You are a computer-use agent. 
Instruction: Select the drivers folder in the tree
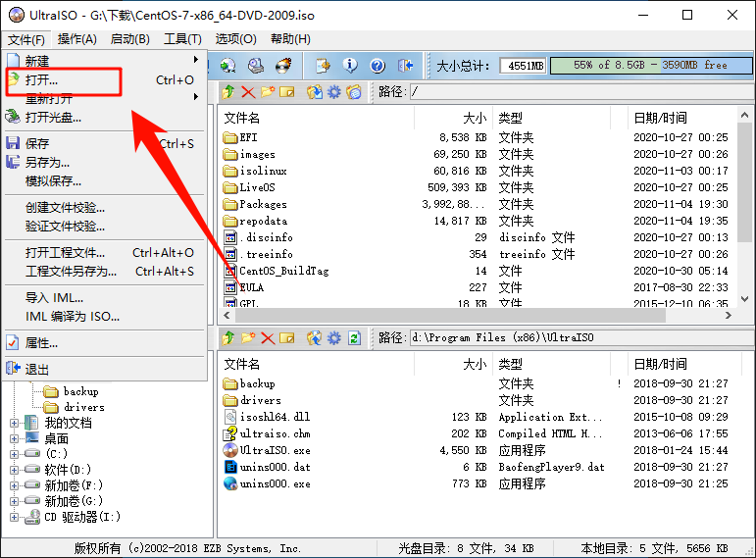pyautogui.click(x=74, y=407)
